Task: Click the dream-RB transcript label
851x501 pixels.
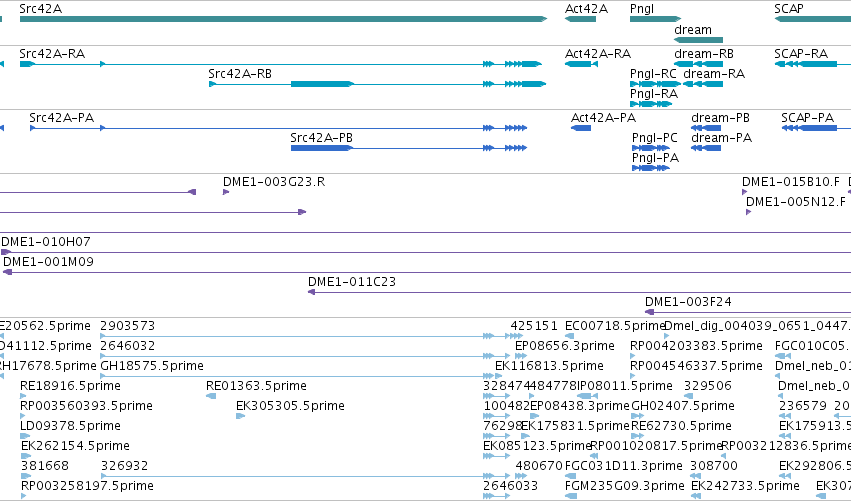Action: [x=704, y=54]
